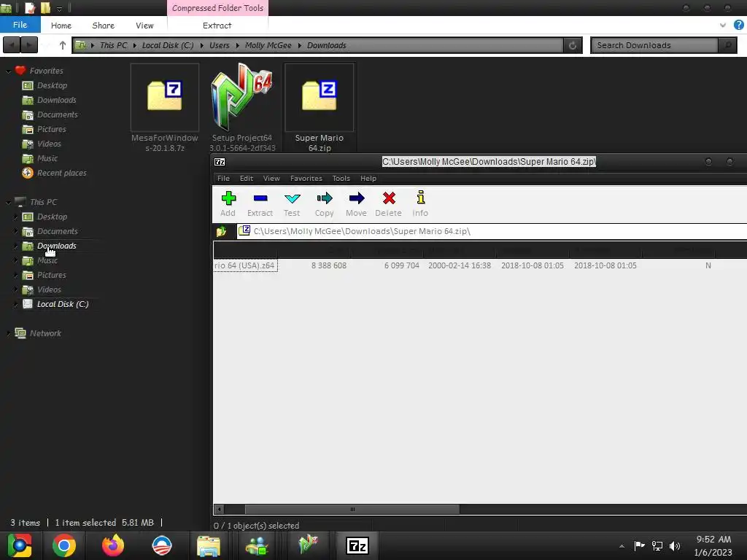Click the Start button in taskbar
Screen dimensions: 747x560
[19, 545]
